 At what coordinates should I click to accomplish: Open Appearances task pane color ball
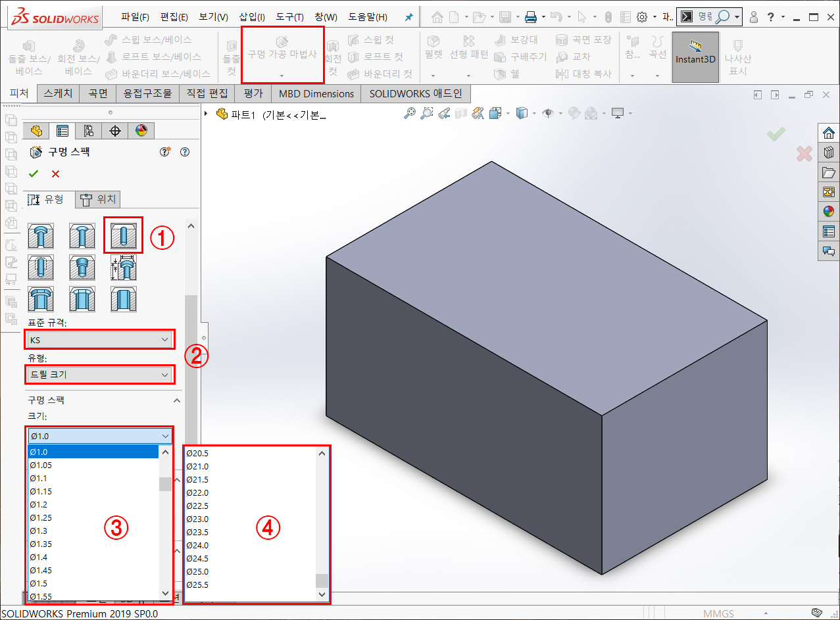tap(828, 212)
